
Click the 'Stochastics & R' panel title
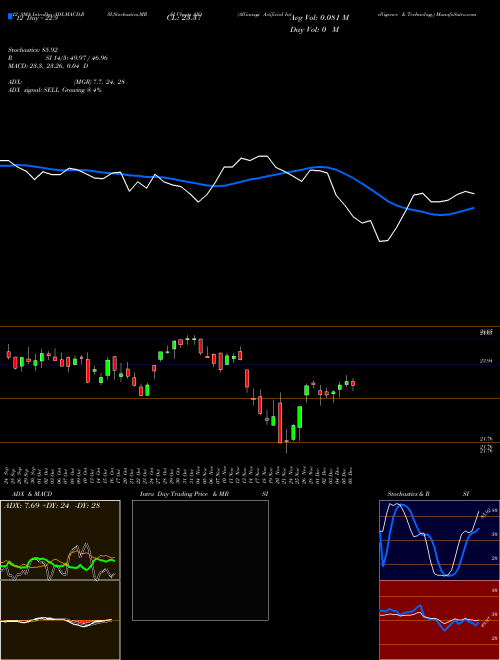click(x=409, y=494)
